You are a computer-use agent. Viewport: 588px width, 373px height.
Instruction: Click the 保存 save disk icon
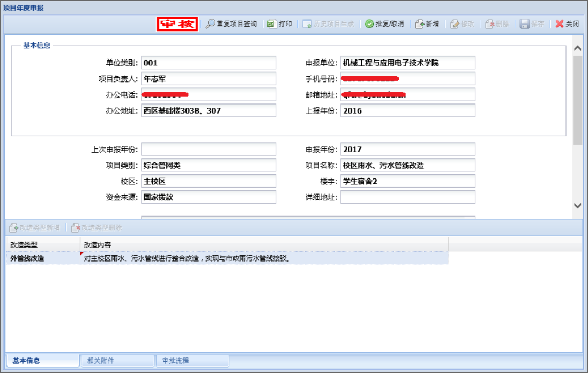click(x=525, y=24)
